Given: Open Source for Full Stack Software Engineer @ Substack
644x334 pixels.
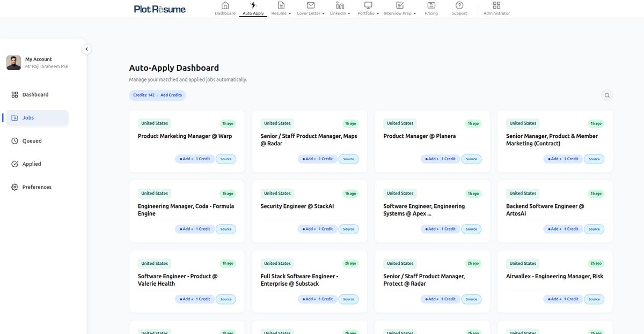Looking at the screenshot, I should coord(349,299).
